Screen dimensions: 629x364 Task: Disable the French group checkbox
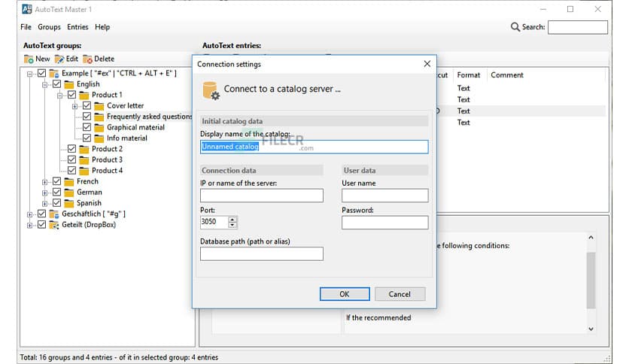click(x=57, y=181)
